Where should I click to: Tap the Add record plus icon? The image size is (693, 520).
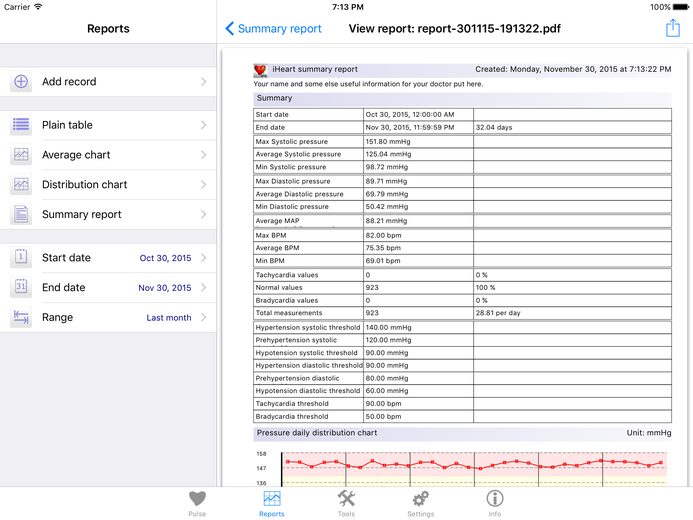(x=21, y=82)
